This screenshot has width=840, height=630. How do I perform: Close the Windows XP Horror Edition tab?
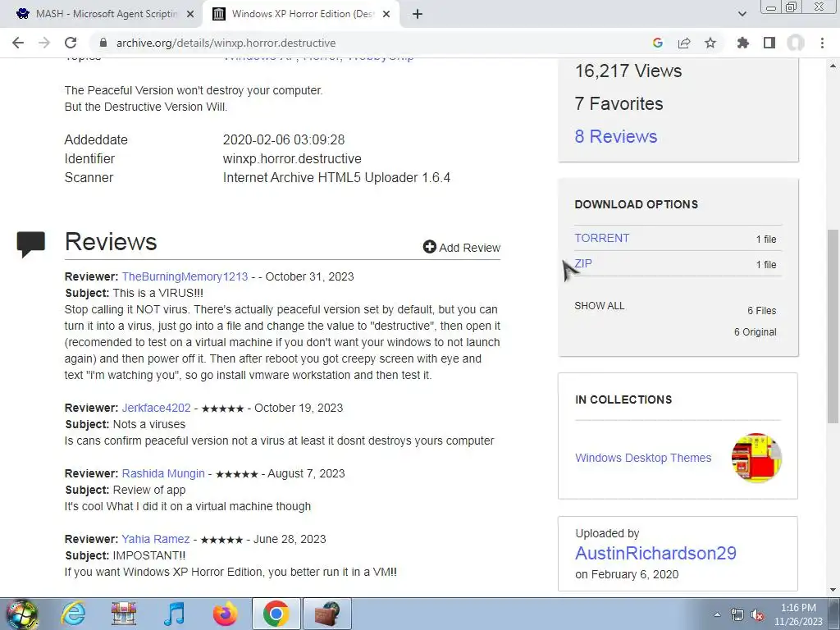click(x=386, y=14)
